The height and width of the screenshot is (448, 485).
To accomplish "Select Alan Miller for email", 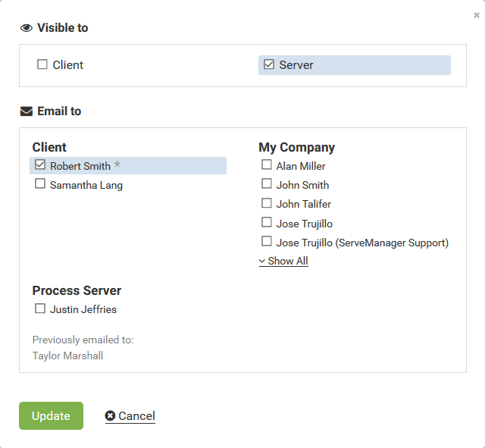I will coord(267,165).
